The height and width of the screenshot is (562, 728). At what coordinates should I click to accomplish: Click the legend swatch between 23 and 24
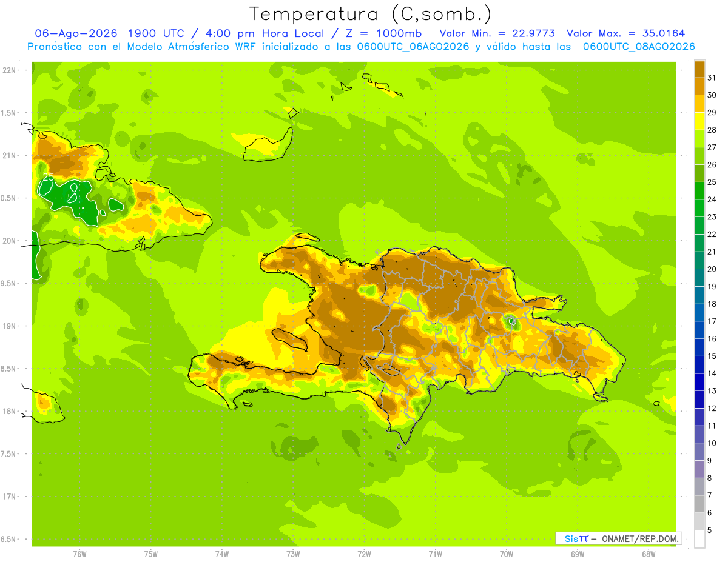[x=699, y=208]
